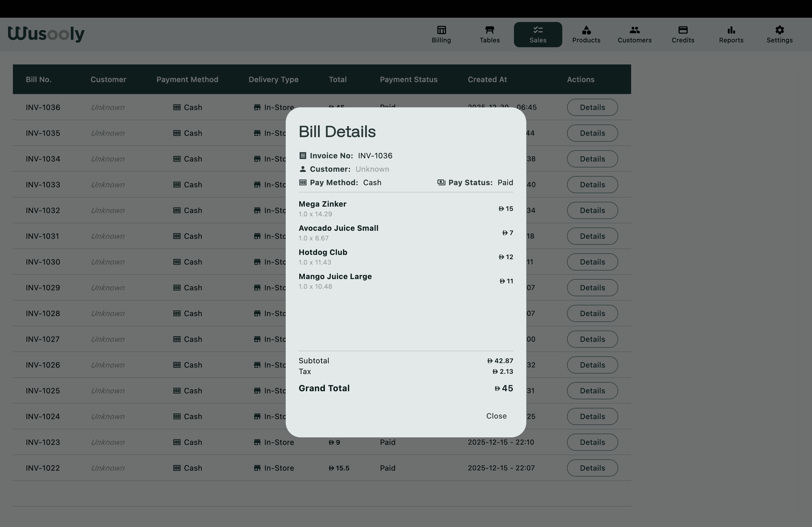Click the In-Store storefront icon on INV-1023 row

[257, 442]
